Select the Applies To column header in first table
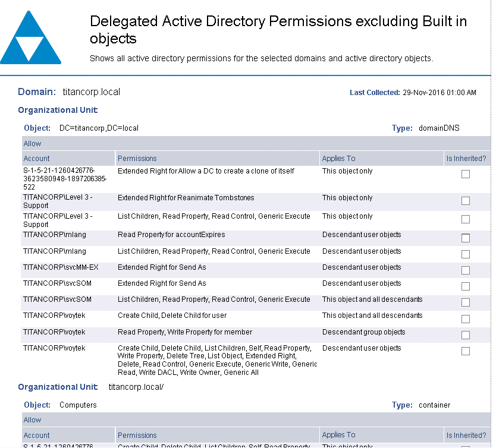 tap(338, 159)
